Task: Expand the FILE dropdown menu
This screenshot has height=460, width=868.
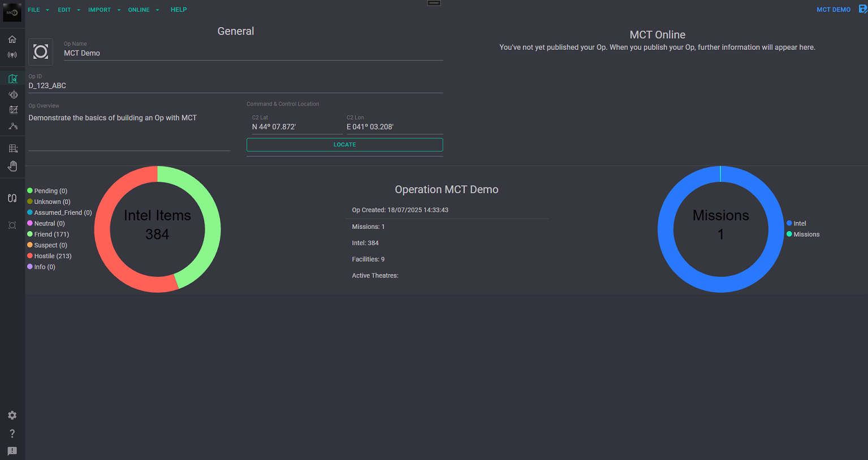Action: coord(38,10)
